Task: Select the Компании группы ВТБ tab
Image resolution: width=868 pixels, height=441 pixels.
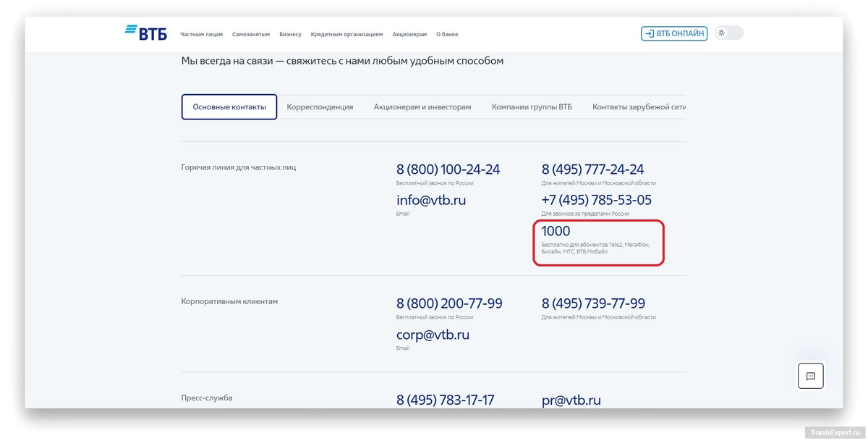Action: click(532, 106)
